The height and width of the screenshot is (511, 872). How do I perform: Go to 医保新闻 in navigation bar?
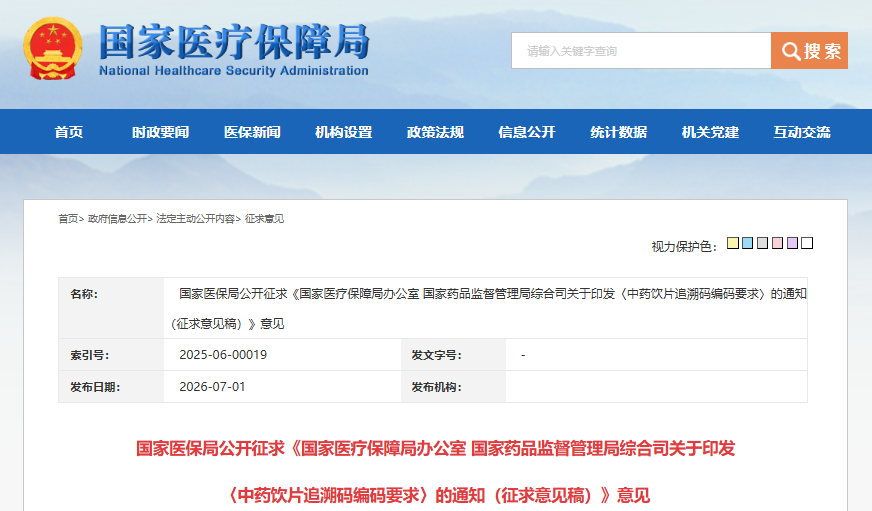252,132
